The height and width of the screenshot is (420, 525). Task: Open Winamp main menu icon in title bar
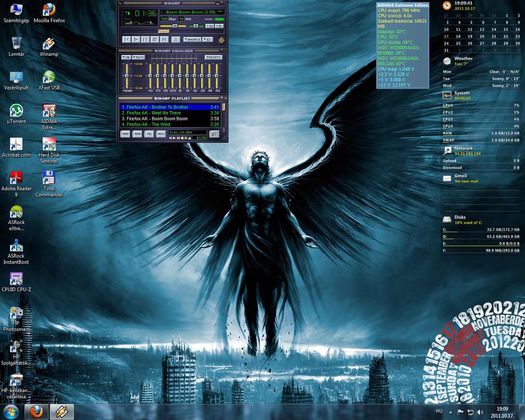(120, 3)
